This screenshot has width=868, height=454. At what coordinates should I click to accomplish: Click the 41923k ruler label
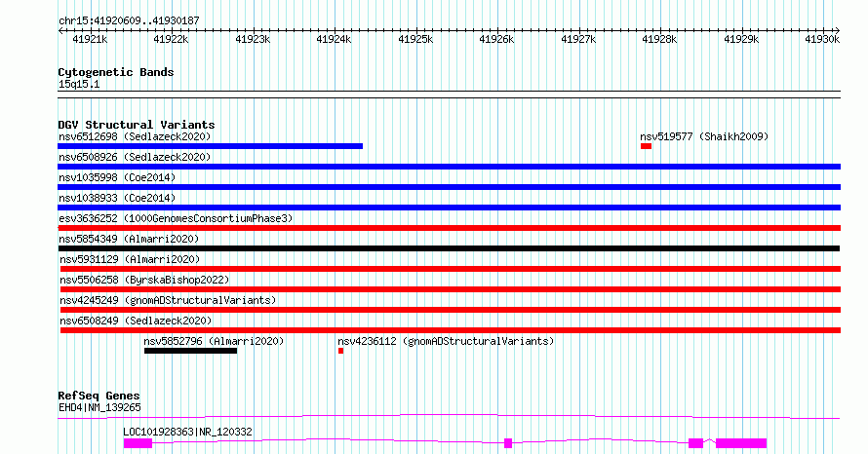tap(253, 39)
